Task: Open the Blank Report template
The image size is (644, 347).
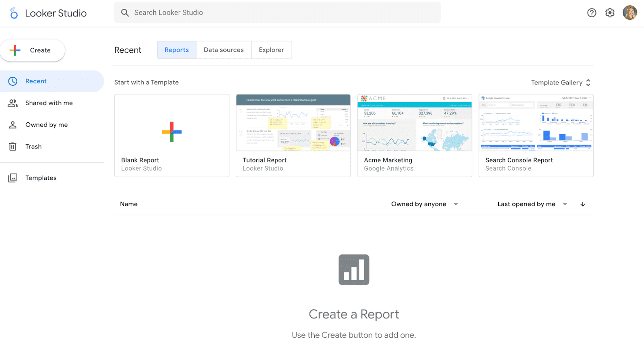Action: click(172, 135)
